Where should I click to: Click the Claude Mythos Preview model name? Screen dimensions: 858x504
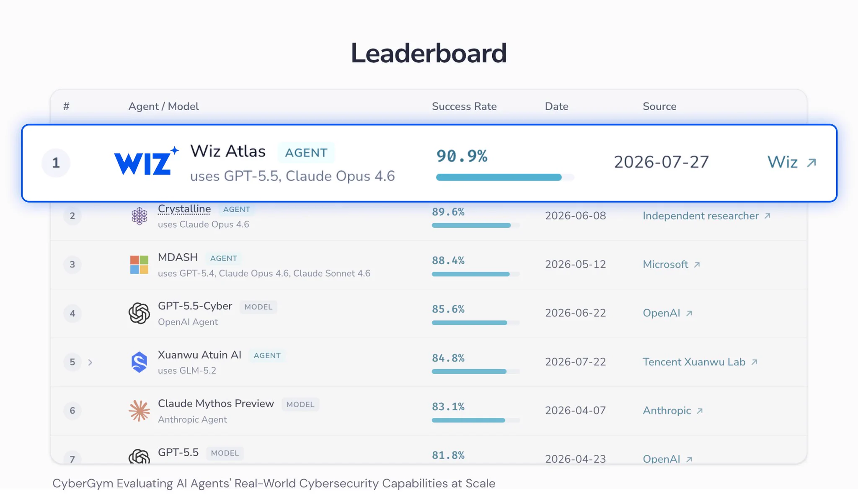coord(216,404)
